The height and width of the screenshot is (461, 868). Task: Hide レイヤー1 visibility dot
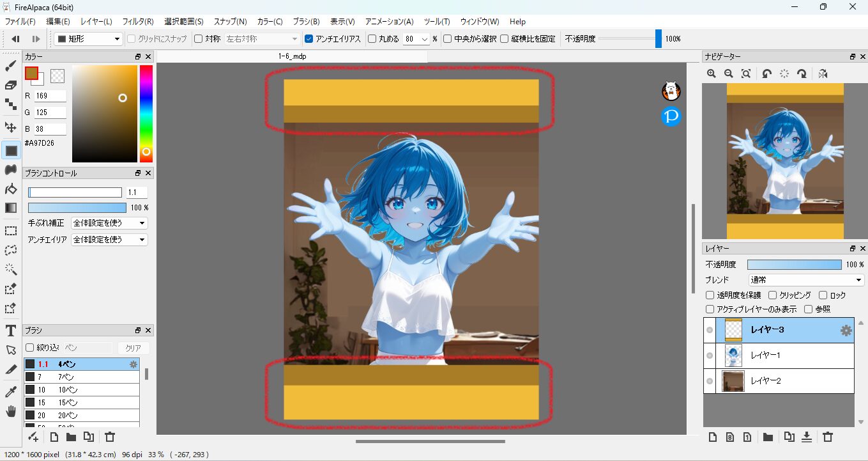click(710, 356)
